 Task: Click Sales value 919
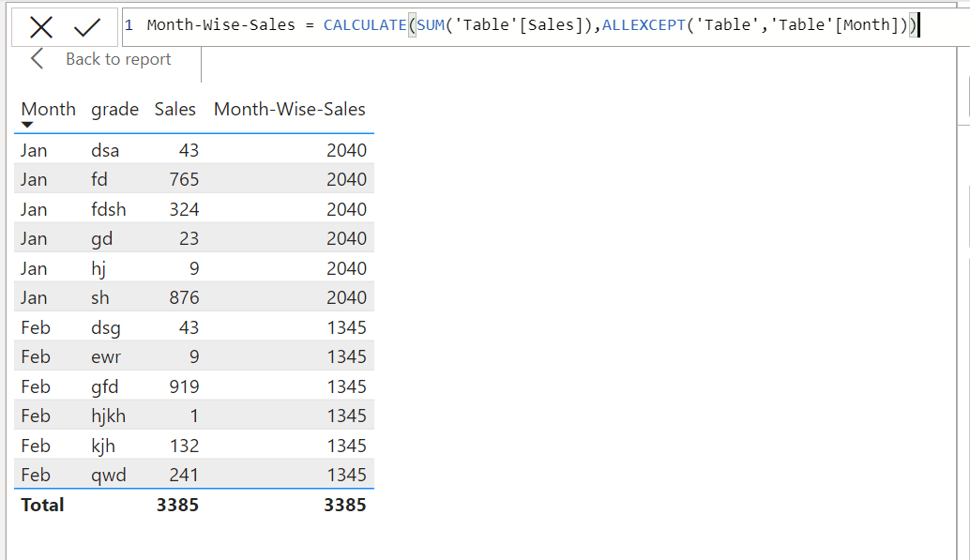(x=185, y=386)
